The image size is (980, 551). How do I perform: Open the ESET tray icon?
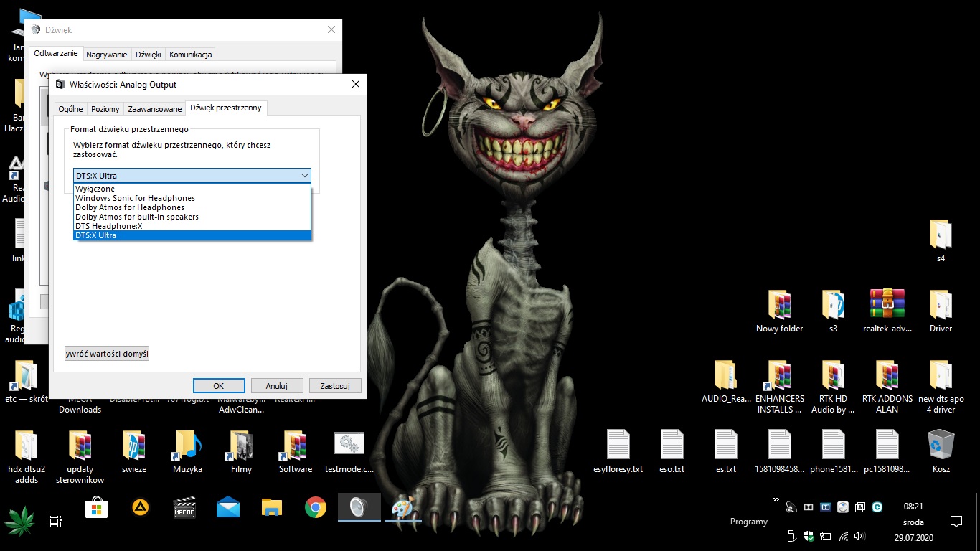pos(877,507)
